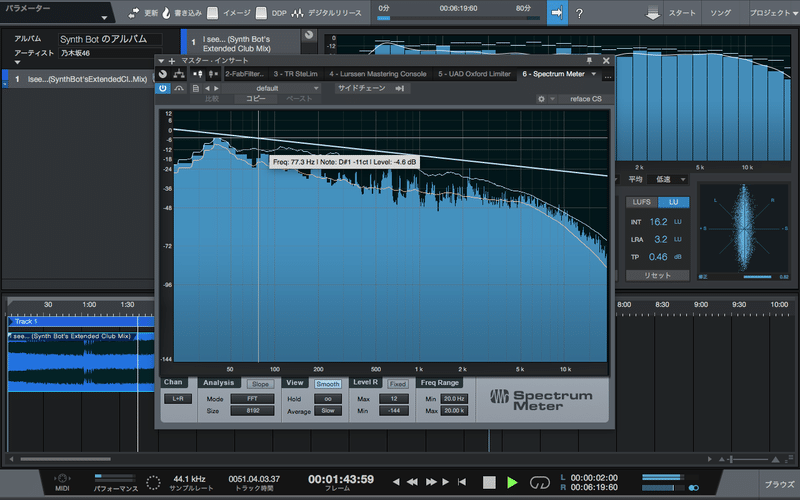Open the 低速 speed dropdown
The height and width of the screenshot is (500, 800).
click(x=667, y=180)
